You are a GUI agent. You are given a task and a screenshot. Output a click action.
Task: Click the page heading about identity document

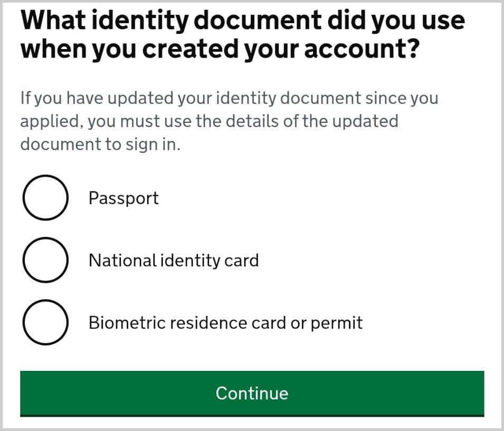click(x=242, y=35)
